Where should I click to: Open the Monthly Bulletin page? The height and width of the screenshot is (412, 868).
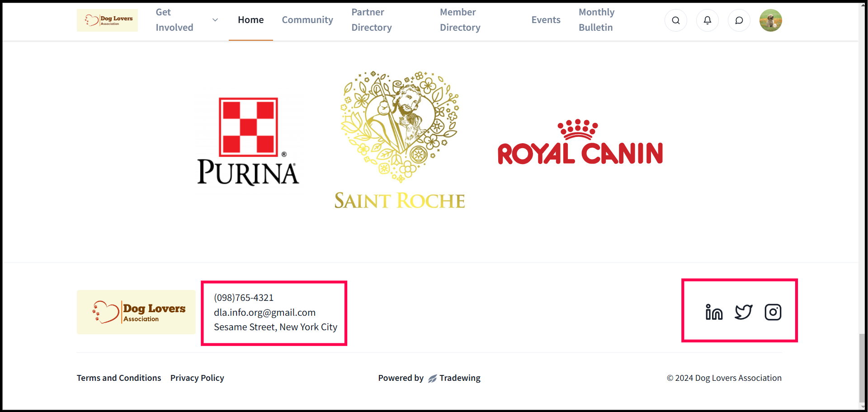(596, 20)
